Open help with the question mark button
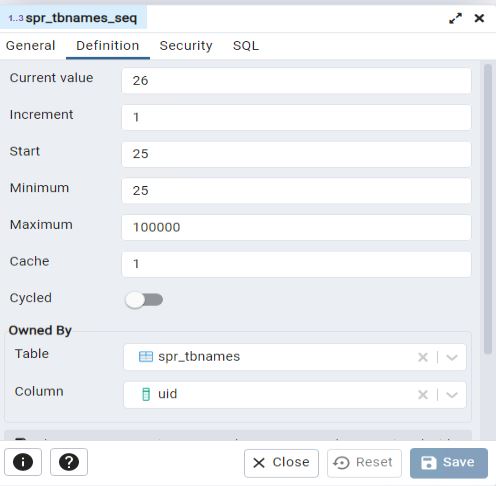Screen dimensions: 496x486 click(x=69, y=462)
